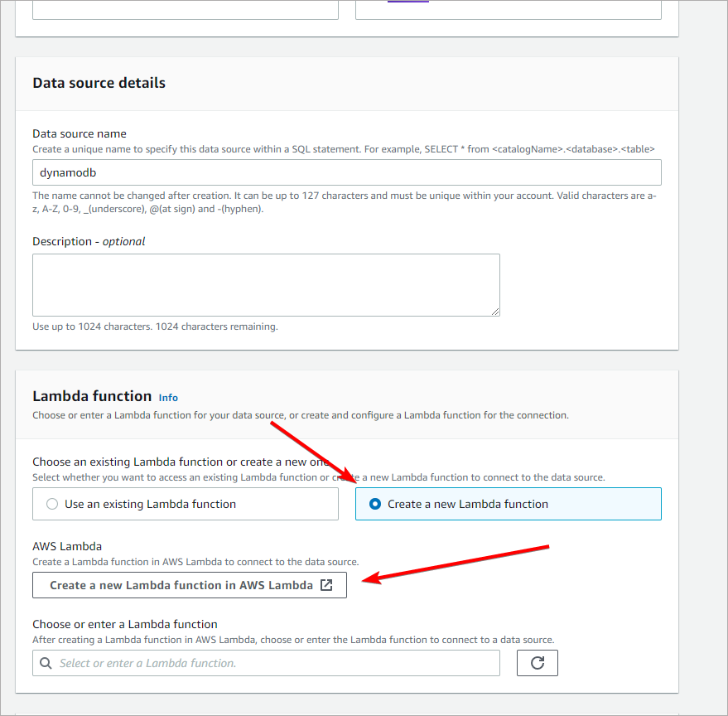Viewport: 728px width, 716px height.
Task: Open the Info link beside Lambda function
Action: (x=168, y=398)
